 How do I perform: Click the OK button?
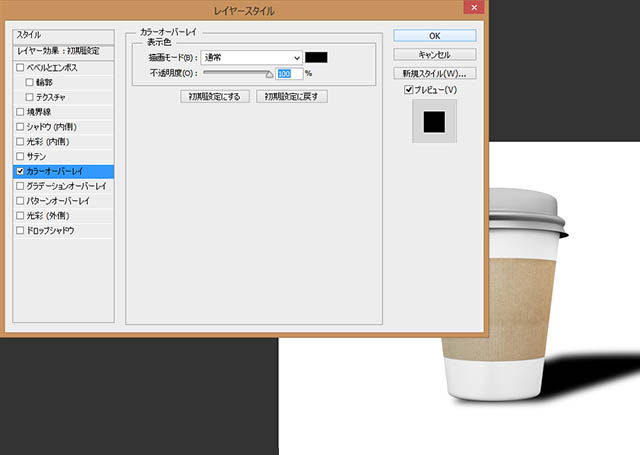tap(434, 35)
